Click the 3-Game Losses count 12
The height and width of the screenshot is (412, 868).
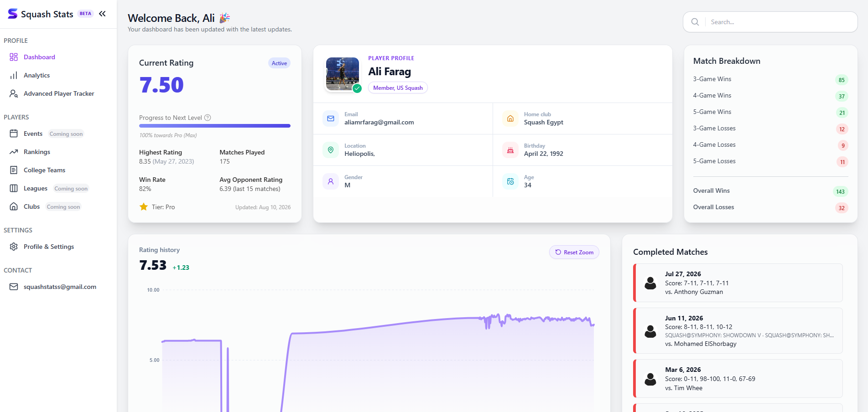click(842, 129)
